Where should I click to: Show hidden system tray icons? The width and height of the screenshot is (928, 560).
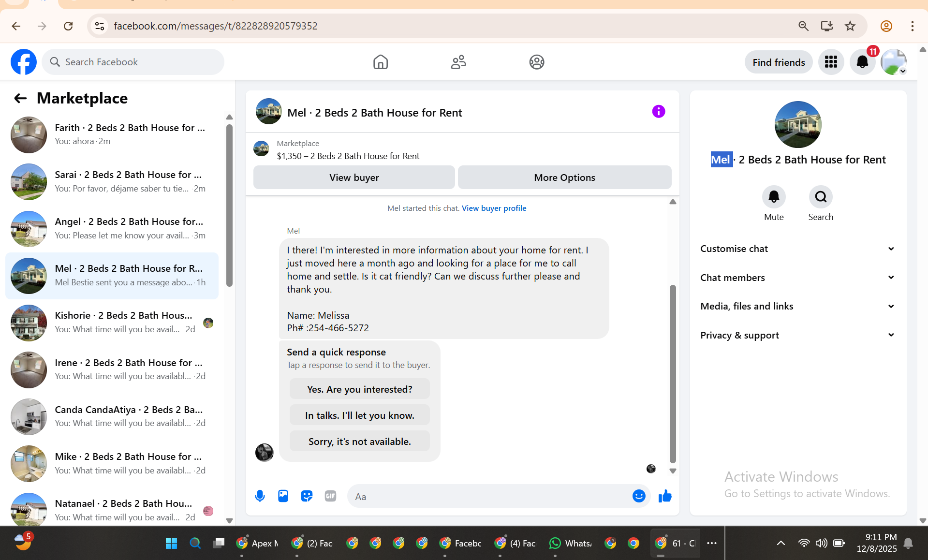click(x=781, y=543)
